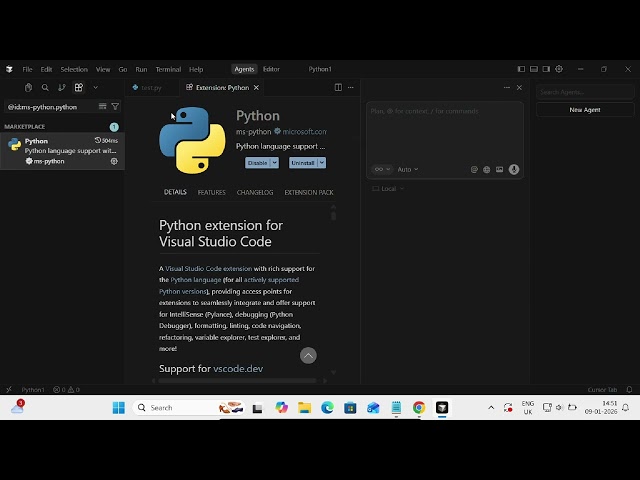Select the Extensions view icon

79,87
